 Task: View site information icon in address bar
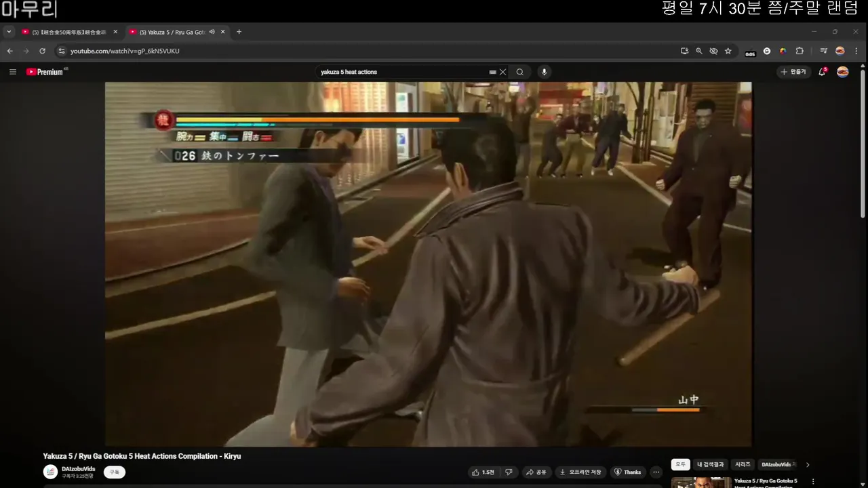(x=62, y=51)
